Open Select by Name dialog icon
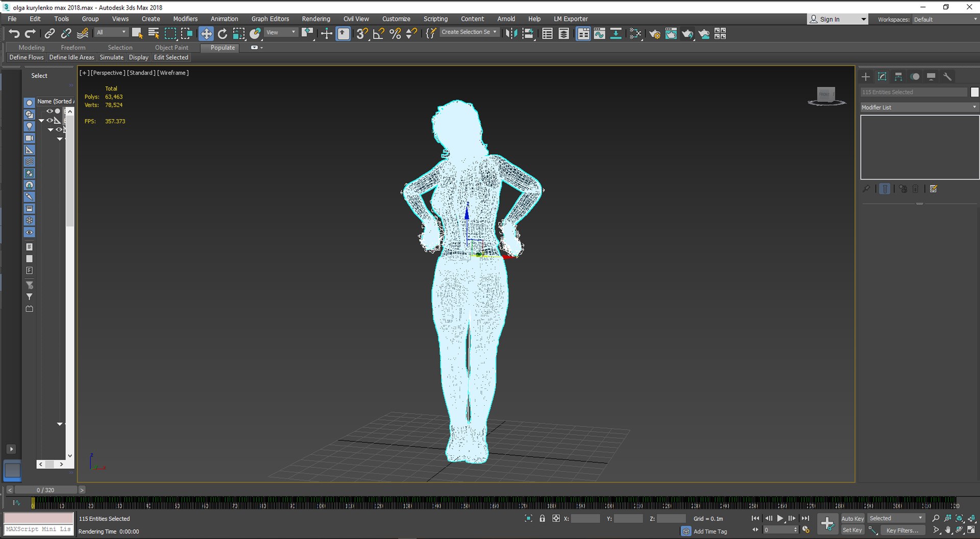 coord(154,34)
